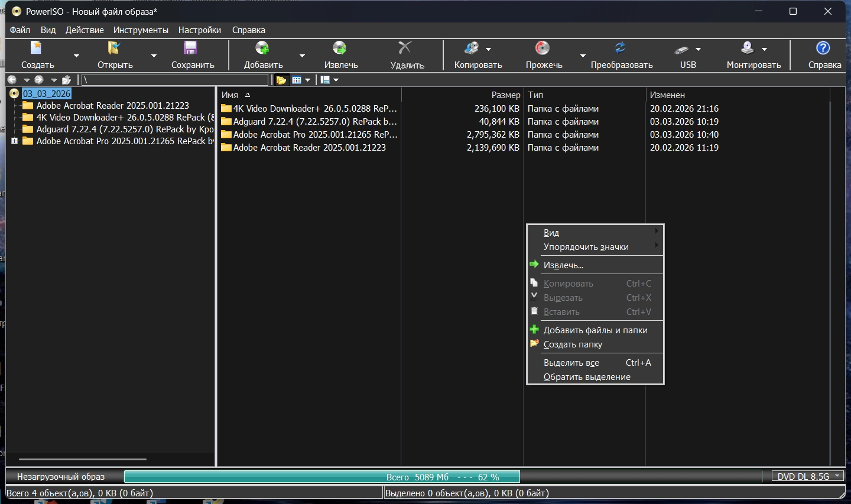Open the Файл menu

pos(20,30)
